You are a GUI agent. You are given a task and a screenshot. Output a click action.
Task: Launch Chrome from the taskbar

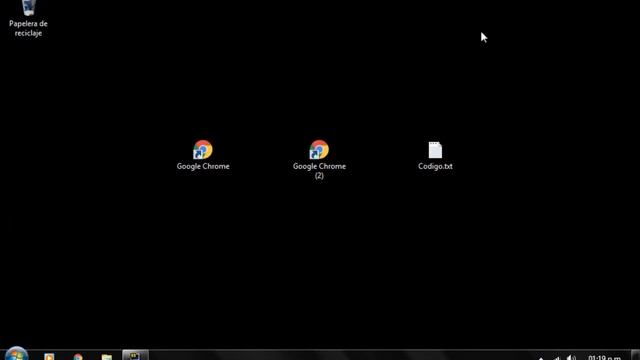click(78, 357)
